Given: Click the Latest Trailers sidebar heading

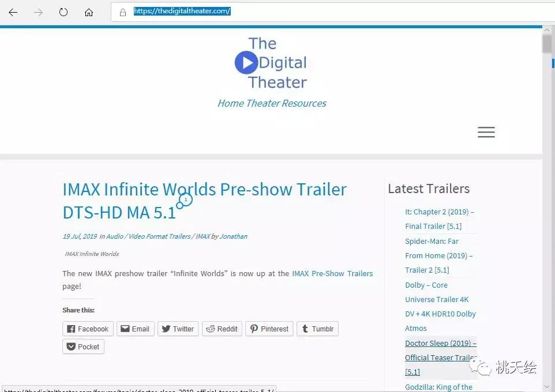Looking at the screenshot, I should pos(429,189).
